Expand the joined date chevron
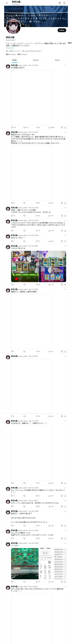The height and width of the screenshot is (644, 72). (41, 51)
